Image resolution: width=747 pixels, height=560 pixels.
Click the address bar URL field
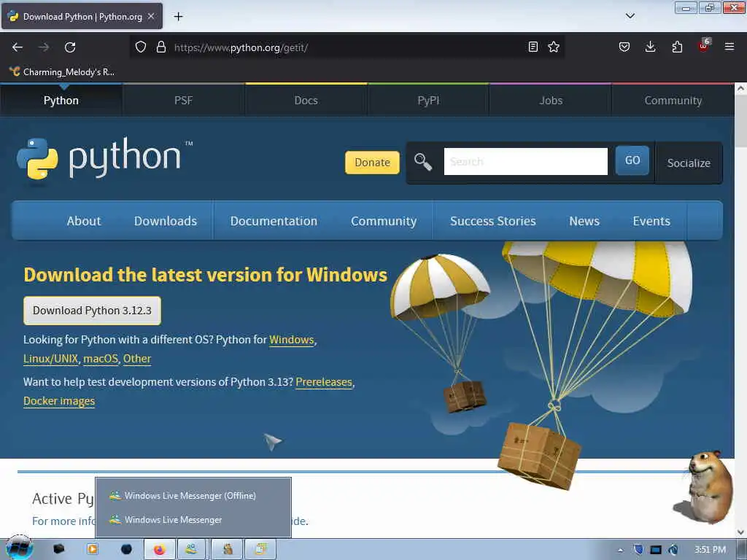pos(348,47)
